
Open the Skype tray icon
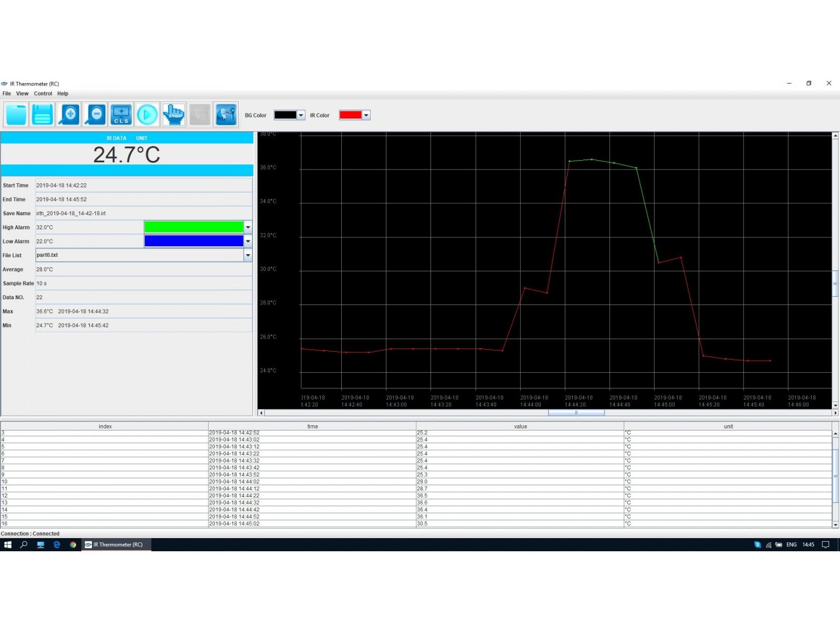[757, 544]
